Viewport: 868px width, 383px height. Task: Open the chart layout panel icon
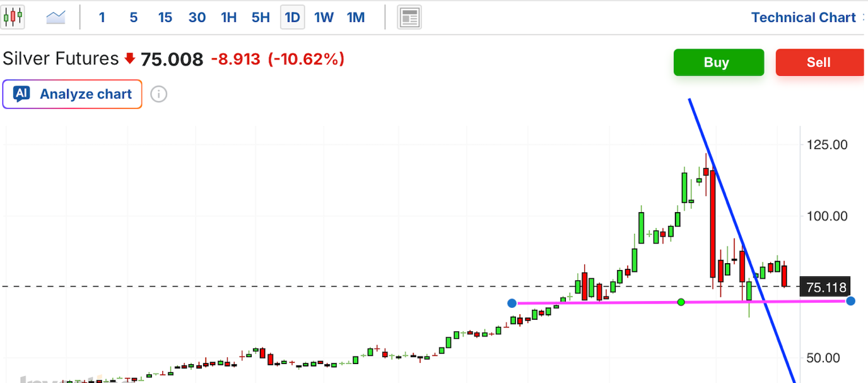(409, 17)
